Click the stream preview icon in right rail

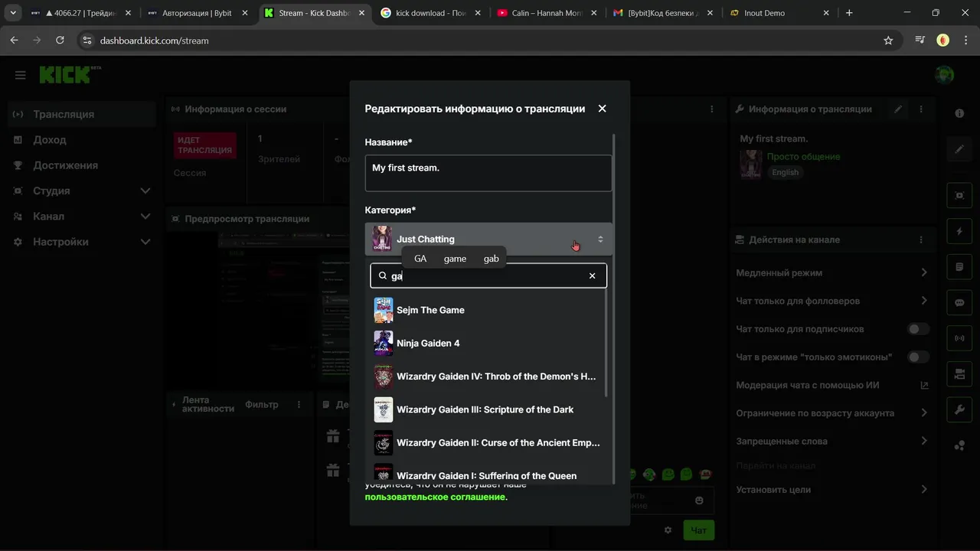[x=959, y=195]
